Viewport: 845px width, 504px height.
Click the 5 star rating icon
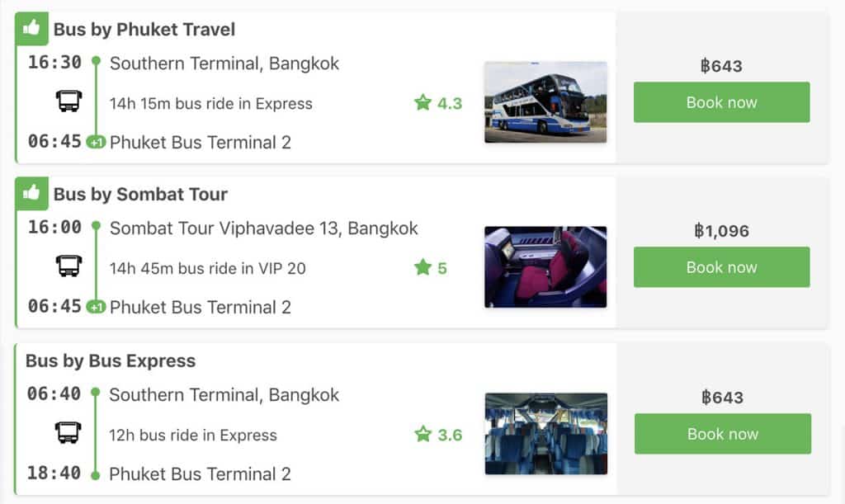[423, 267]
